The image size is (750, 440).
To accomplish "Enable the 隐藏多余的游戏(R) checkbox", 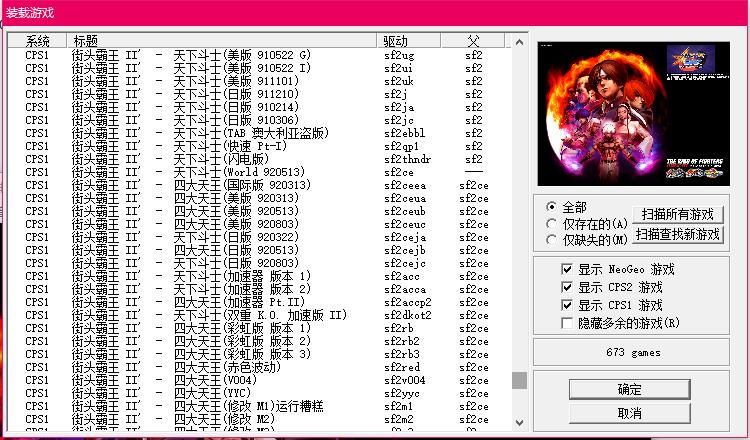I will click(x=568, y=323).
